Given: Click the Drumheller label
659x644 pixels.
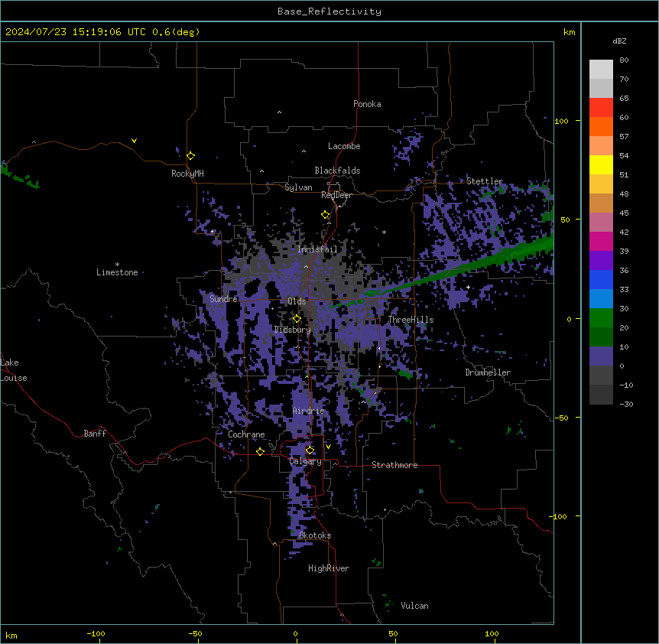Looking at the screenshot, I should pos(488,372).
